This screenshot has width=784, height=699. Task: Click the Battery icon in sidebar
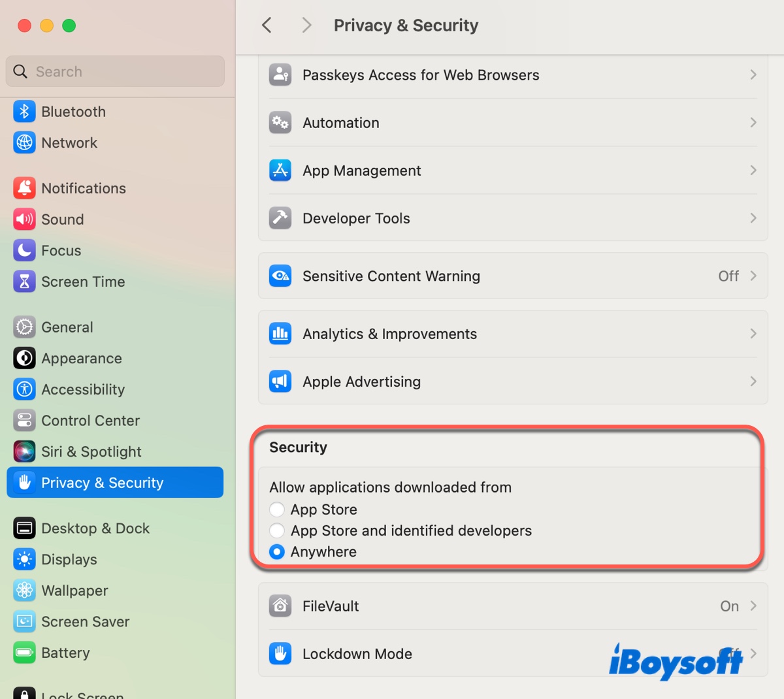24,653
